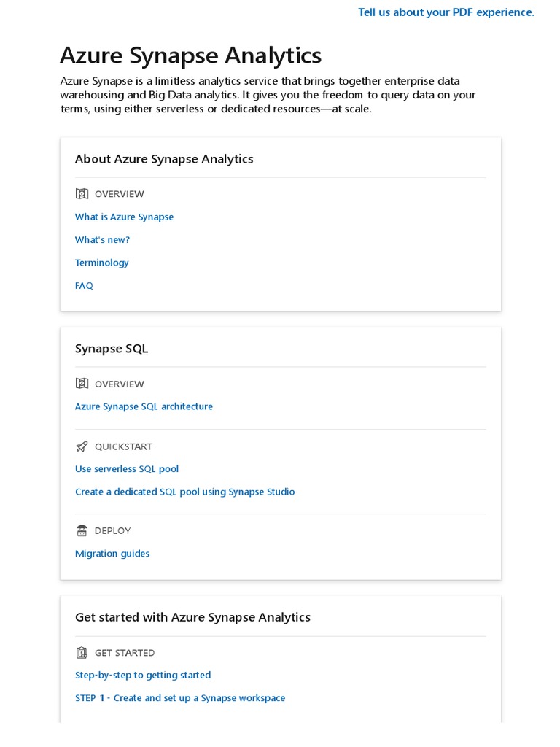Screen dimensions: 560x747
Task: Open Step-by-step to getting started link
Action: 143,675
